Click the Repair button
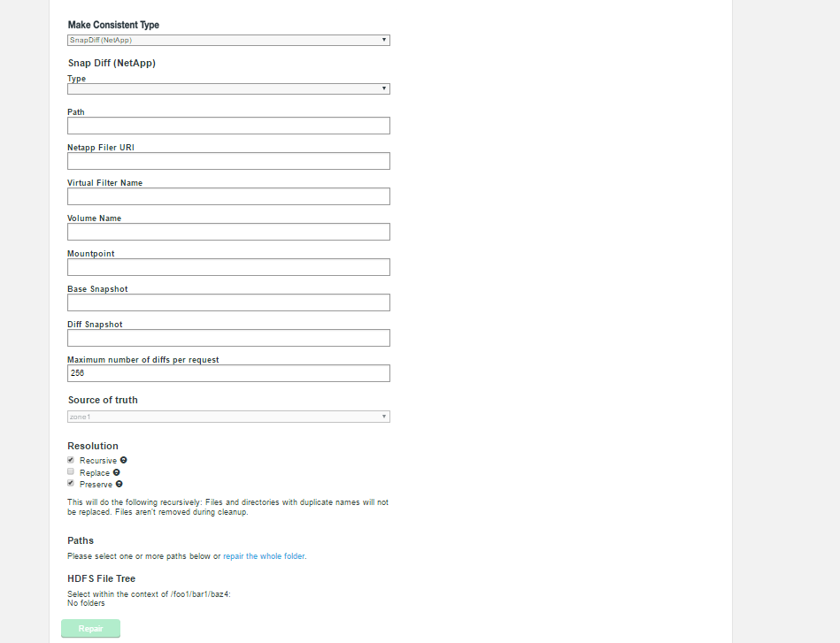This screenshot has height=643, width=840. click(x=90, y=629)
